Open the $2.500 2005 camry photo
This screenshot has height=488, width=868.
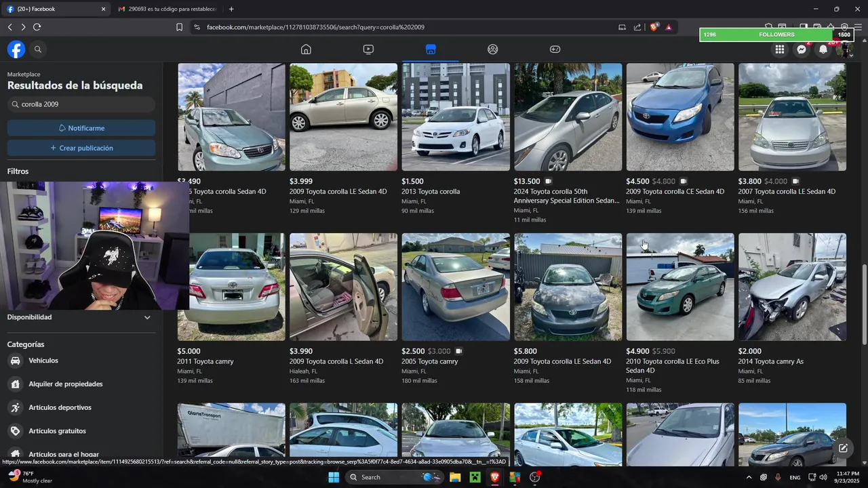point(456,287)
